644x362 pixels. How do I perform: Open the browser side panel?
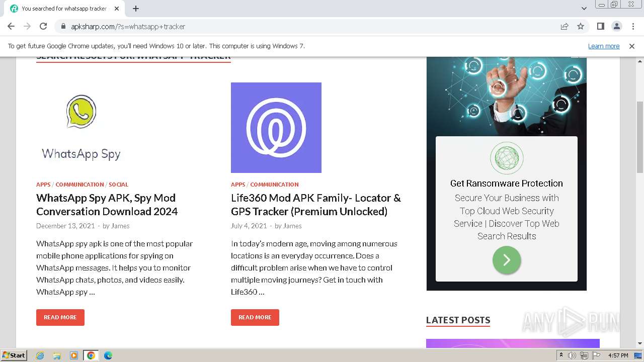click(x=601, y=26)
